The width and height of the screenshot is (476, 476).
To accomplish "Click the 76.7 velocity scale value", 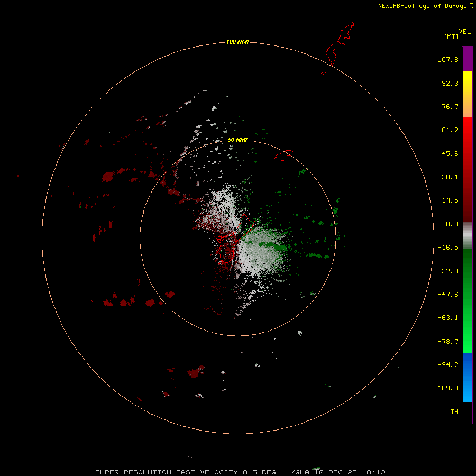I will [x=450, y=106].
